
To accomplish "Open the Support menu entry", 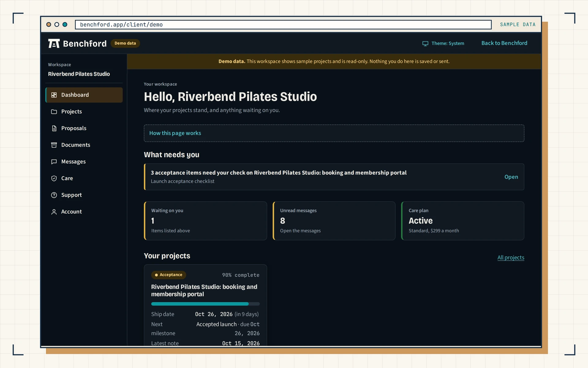I will 84,195.
